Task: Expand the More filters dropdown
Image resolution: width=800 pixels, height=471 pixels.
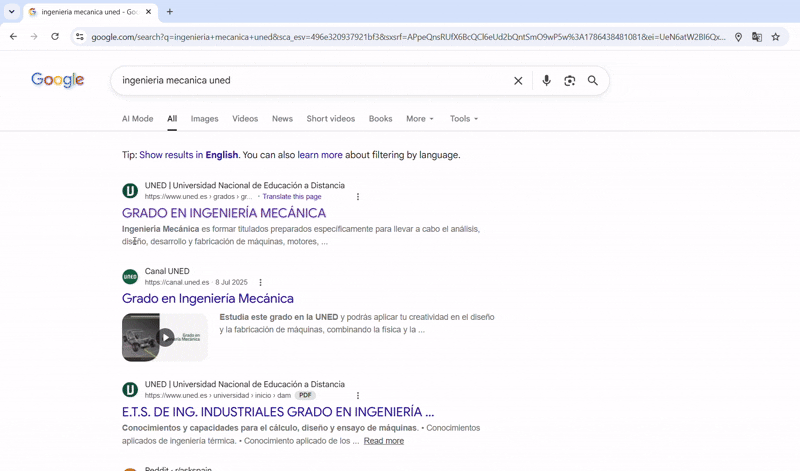Action: (420, 118)
